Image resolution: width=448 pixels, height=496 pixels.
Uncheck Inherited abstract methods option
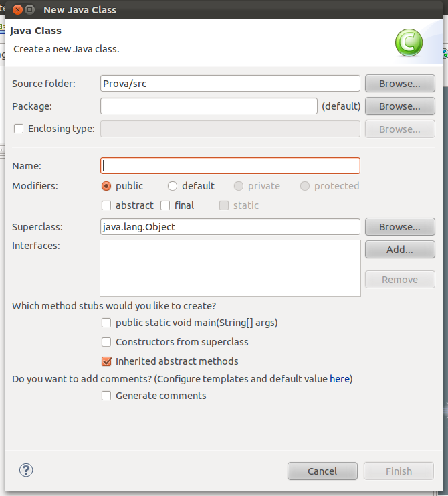point(106,361)
